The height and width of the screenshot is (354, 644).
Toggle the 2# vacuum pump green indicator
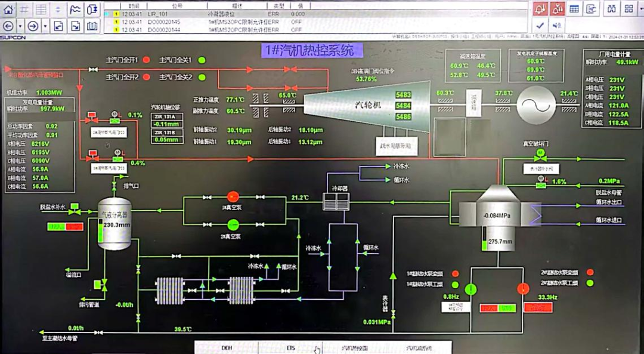coord(233,225)
